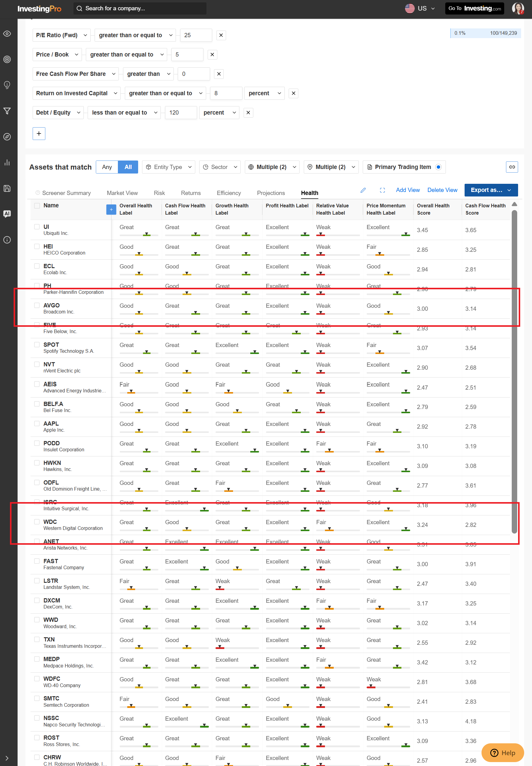
Task: Open the eye watchlist sidebar icon
Action: point(7,34)
